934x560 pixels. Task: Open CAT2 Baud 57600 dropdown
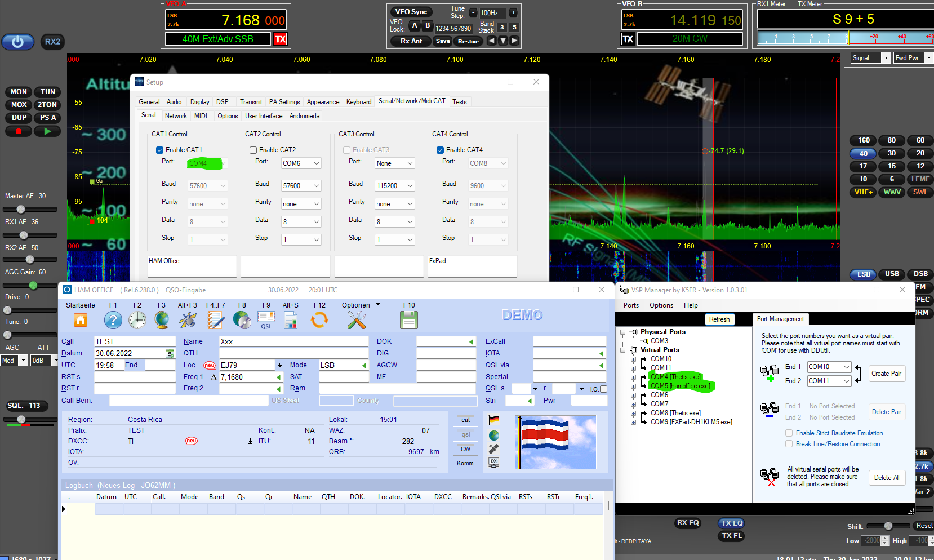[301, 186]
